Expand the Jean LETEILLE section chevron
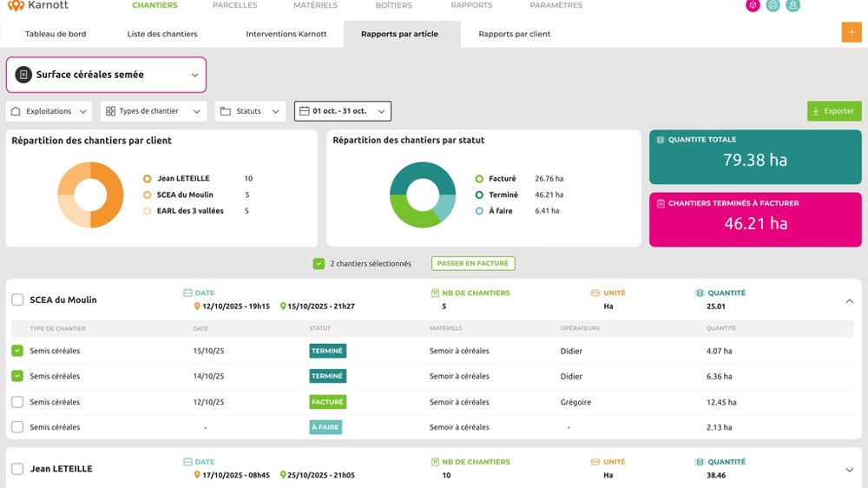Image resolution: width=868 pixels, height=488 pixels. pyautogui.click(x=849, y=470)
